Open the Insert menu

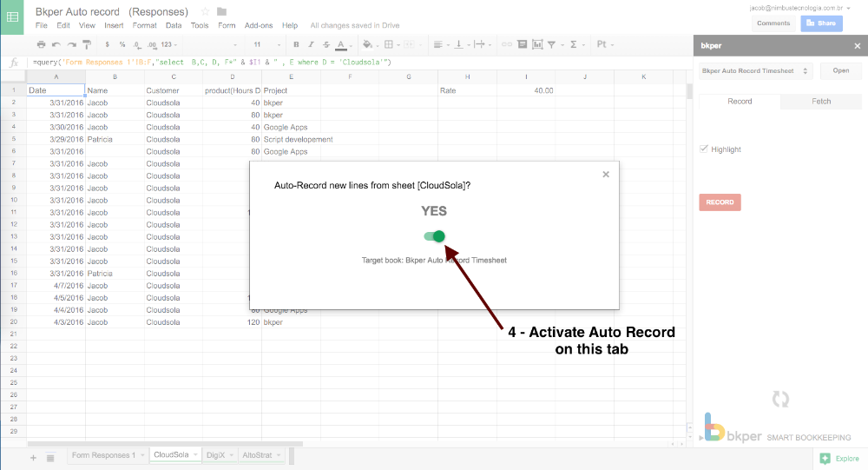114,25
